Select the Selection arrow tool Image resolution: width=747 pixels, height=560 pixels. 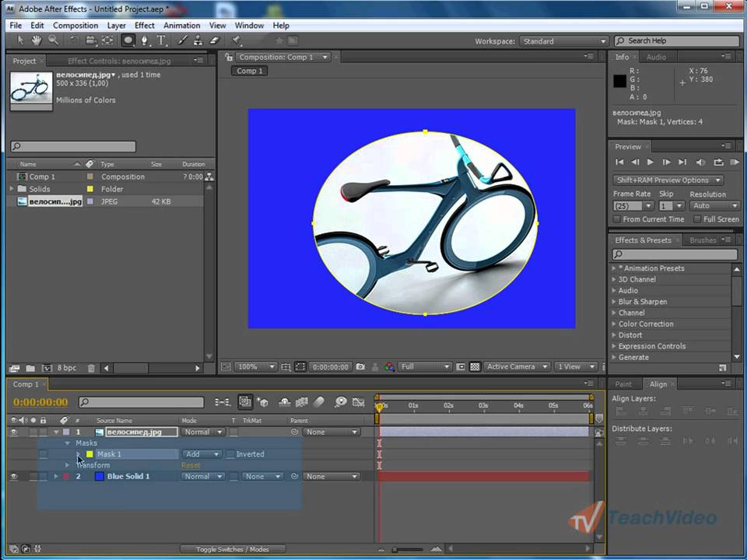coord(20,40)
